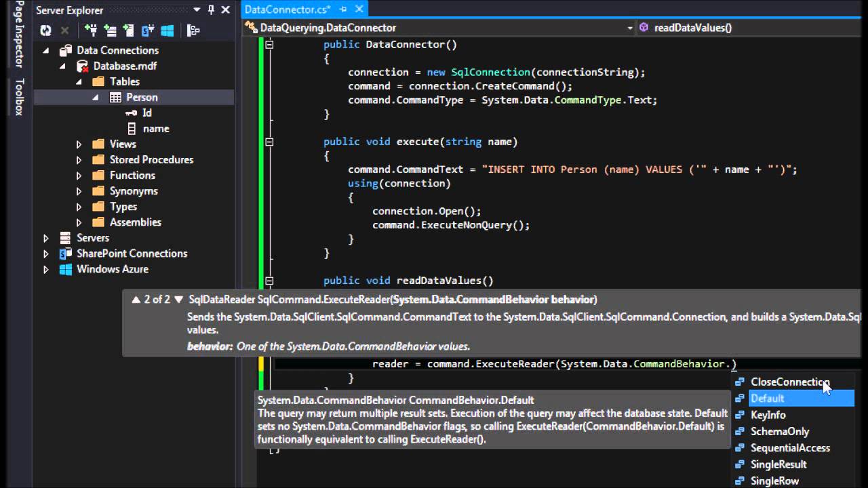Open the Toolbox side tab
Screen dimensions: 868x488
(19, 96)
